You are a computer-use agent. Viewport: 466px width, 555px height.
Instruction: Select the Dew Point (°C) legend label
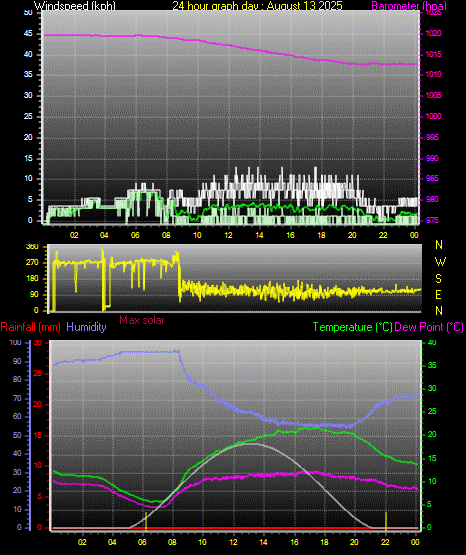click(x=429, y=327)
